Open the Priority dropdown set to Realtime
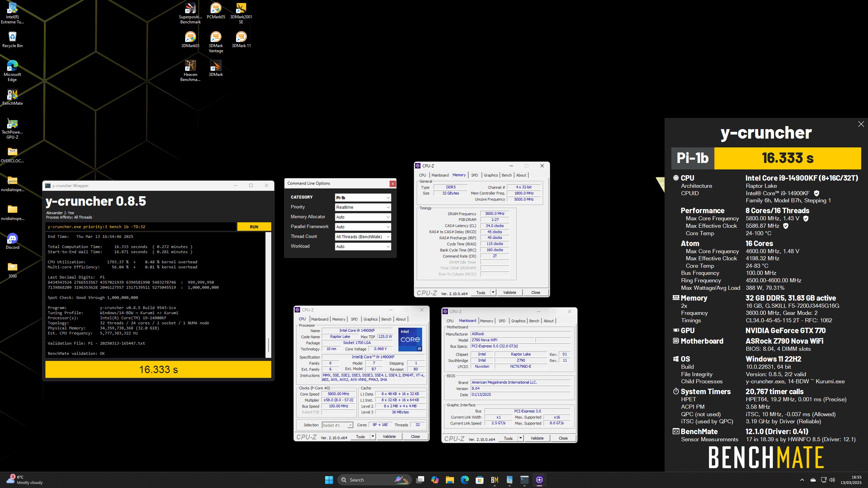This screenshot has height=488, width=868. click(x=363, y=207)
